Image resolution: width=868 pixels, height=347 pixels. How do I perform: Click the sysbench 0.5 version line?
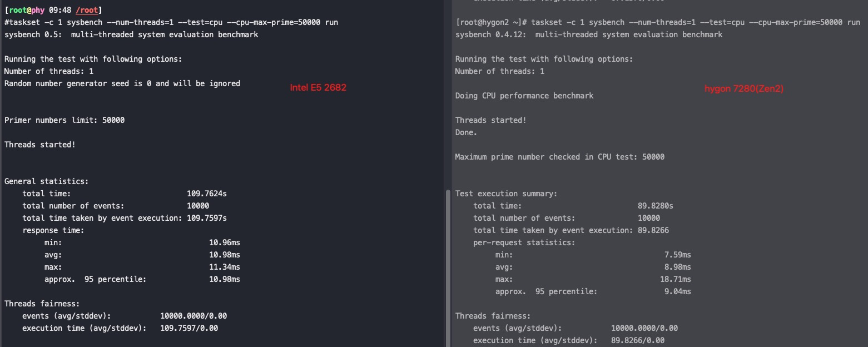[x=131, y=34]
